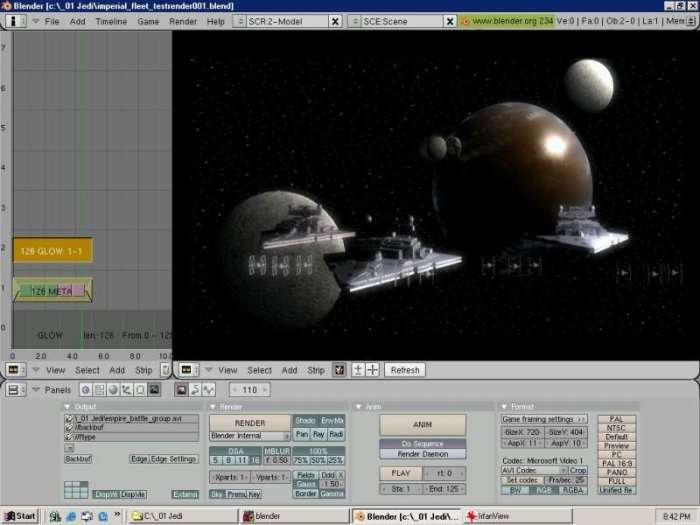Click the PLAY button
Screen dimensions: 700x525
400,473
